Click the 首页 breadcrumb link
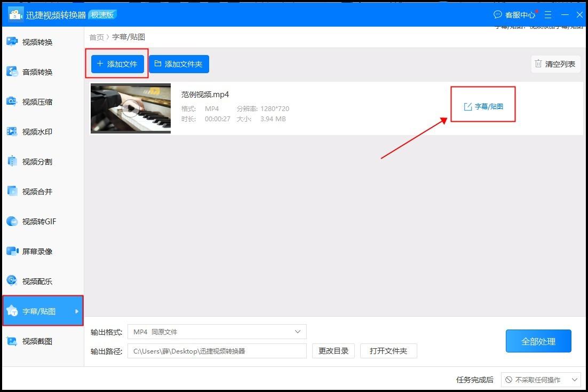This screenshot has width=588, height=392. (97, 37)
